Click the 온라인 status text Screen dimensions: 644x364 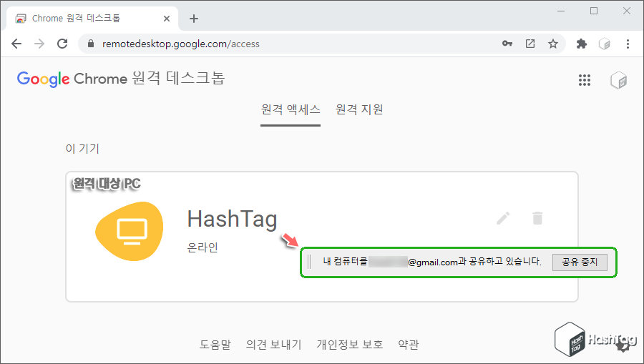point(203,247)
